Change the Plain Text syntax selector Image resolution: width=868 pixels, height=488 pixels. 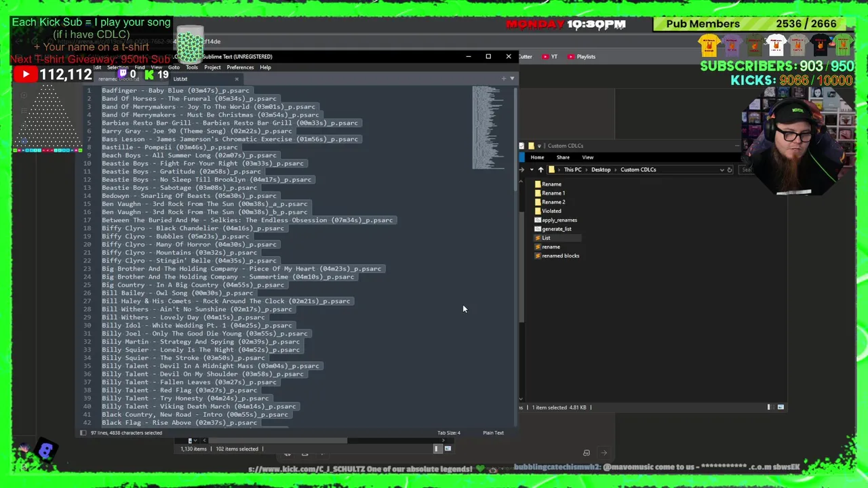(x=493, y=432)
